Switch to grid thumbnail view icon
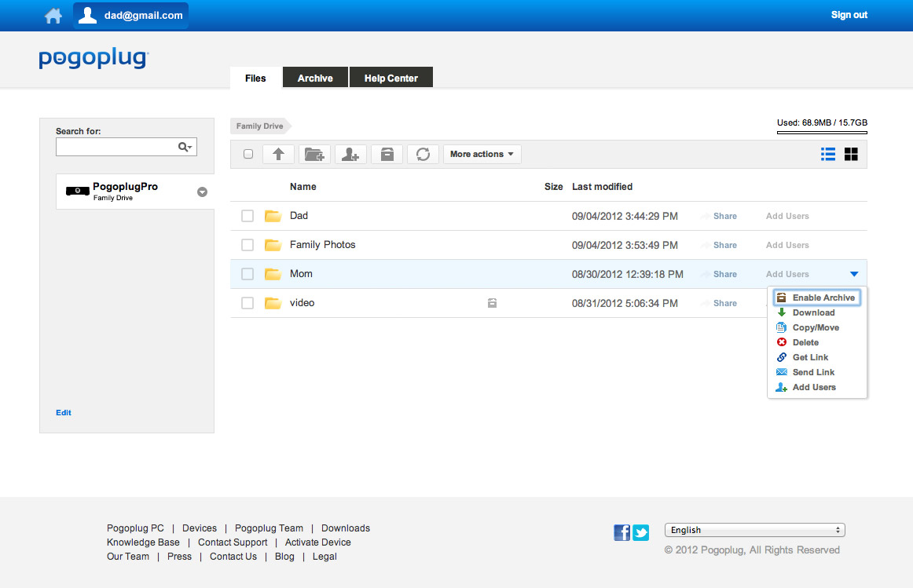Viewport: 913px width, 588px height. [851, 154]
